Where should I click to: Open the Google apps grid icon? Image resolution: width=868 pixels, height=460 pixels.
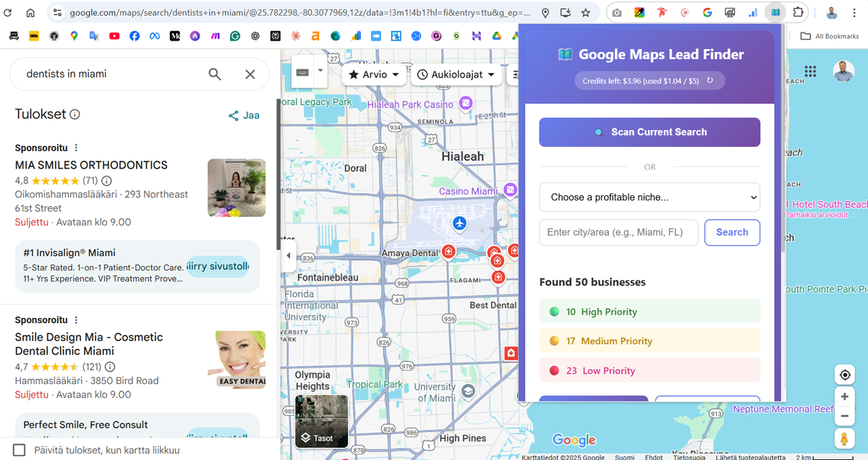point(810,71)
